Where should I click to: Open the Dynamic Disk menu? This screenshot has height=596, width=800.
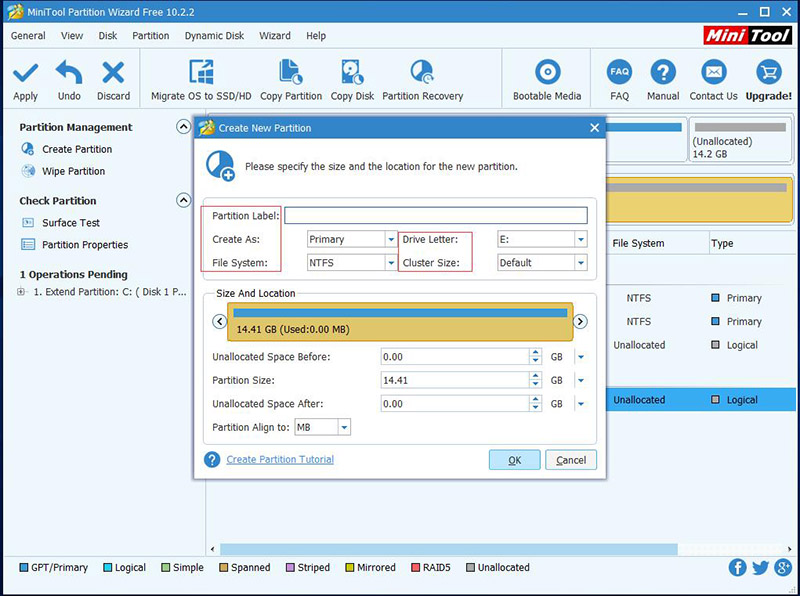tap(214, 36)
